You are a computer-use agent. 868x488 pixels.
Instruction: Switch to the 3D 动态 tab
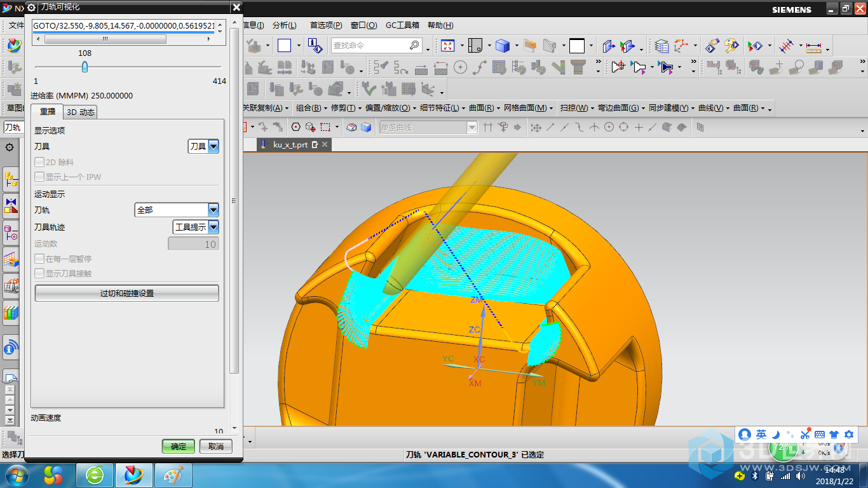[80, 112]
